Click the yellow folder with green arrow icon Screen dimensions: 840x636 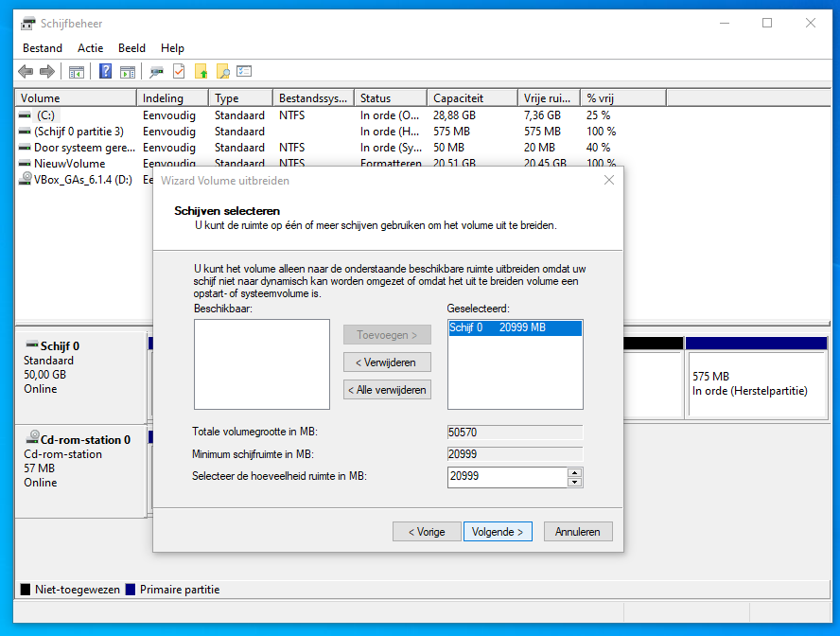(x=201, y=72)
